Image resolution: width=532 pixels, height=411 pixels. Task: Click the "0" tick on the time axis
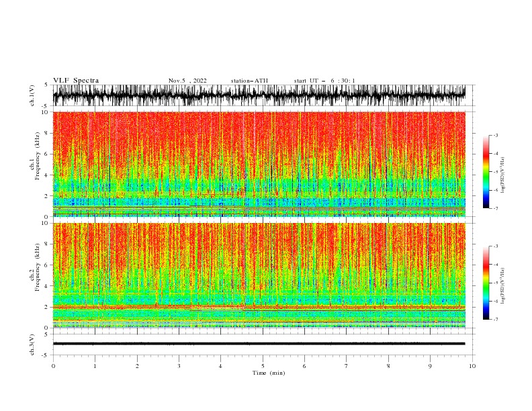(53, 366)
